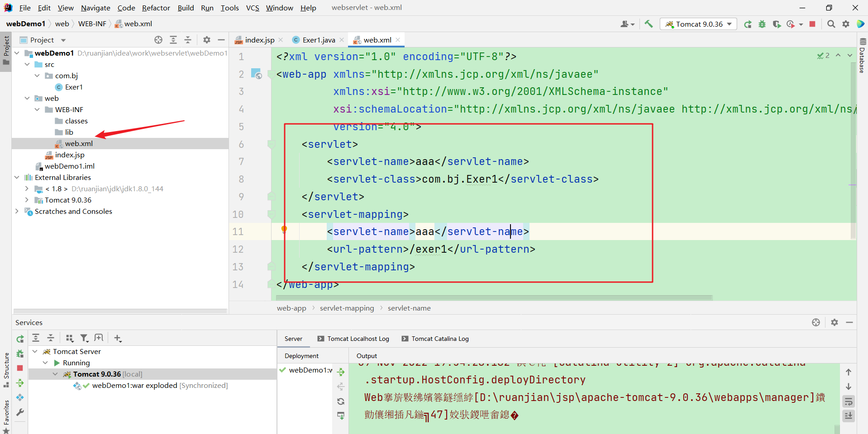This screenshot has width=868, height=434.
Task: Switch to the Exer1.java editor tab
Action: point(319,40)
